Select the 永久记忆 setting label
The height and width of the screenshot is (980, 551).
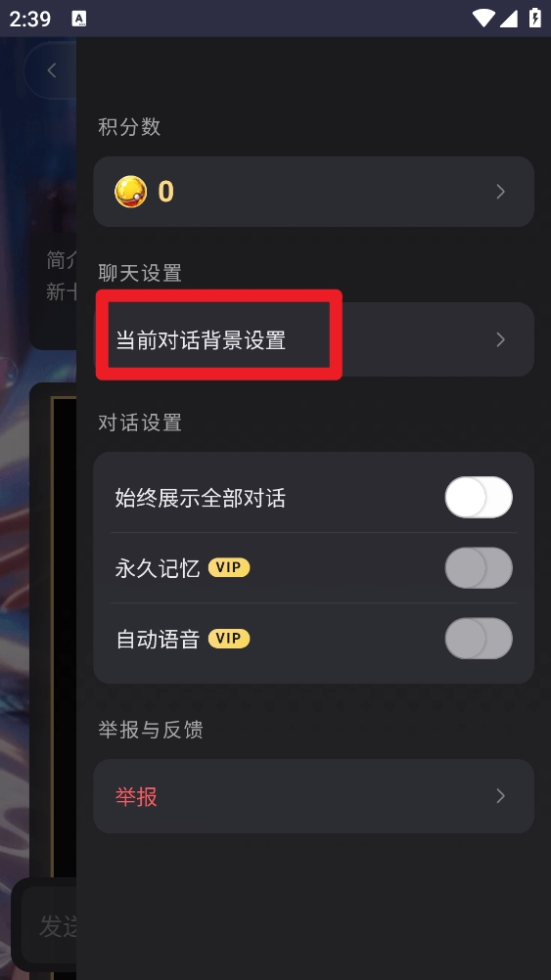[158, 568]
